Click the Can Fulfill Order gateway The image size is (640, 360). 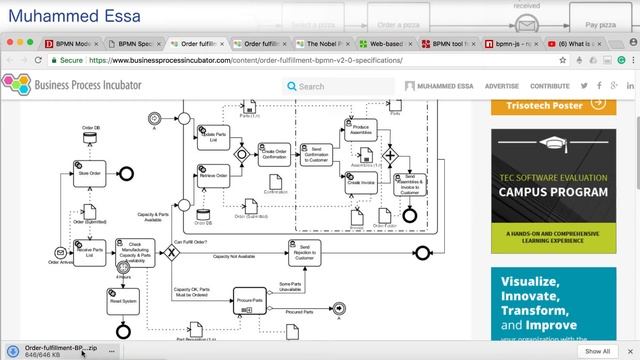coord(172,253)
